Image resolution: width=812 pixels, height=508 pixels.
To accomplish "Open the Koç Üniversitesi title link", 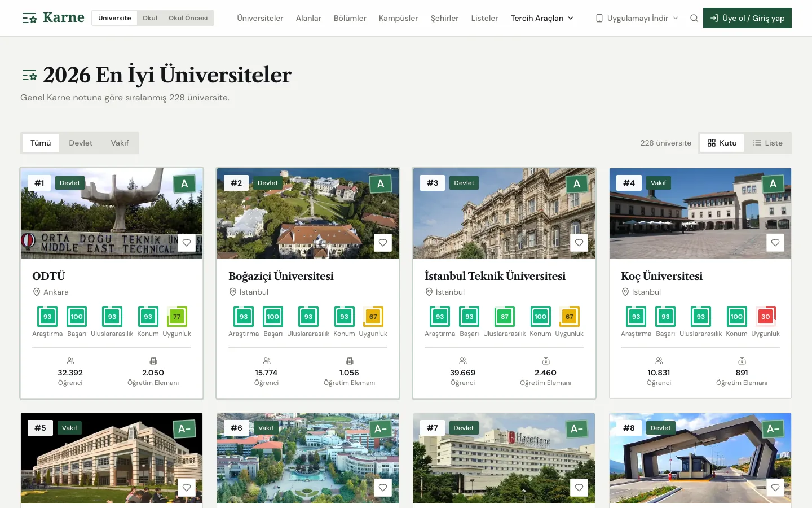I will click(x=661, y=276).
